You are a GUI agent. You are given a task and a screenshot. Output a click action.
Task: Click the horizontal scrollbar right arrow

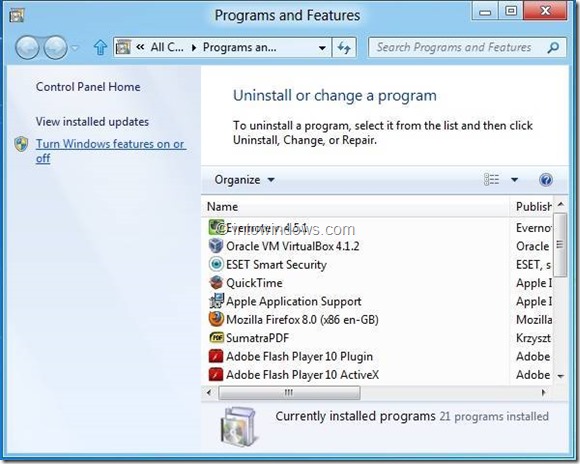tap(543, 393)
